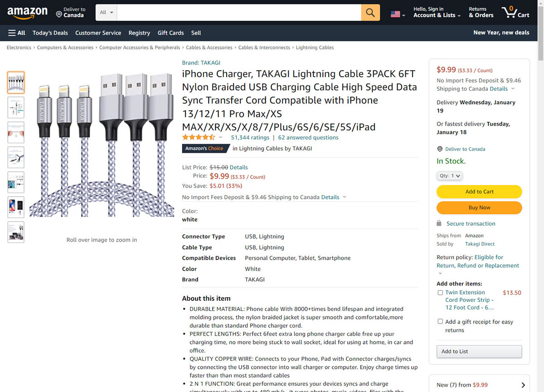Screen dimensions: 544x392
Task: Click the orange search magnifier button
Action: pos(370,13)
